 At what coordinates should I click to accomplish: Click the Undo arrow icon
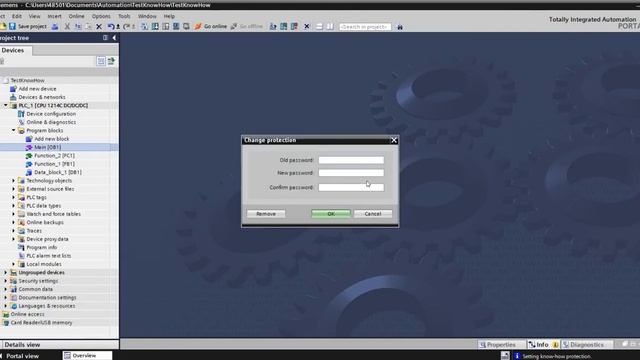pos(111,27)
